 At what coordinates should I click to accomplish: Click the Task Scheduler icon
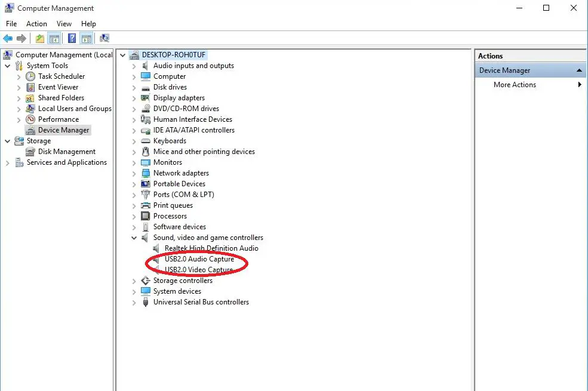click(29, 76)
